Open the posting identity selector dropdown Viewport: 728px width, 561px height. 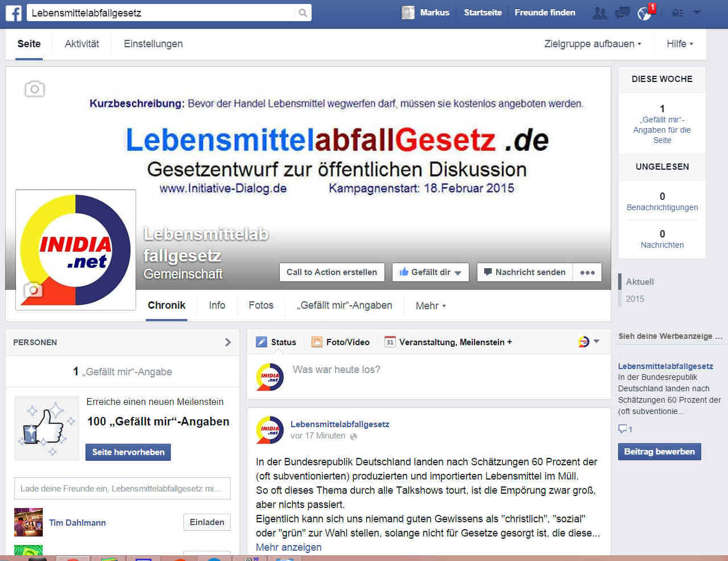[589, 342]
